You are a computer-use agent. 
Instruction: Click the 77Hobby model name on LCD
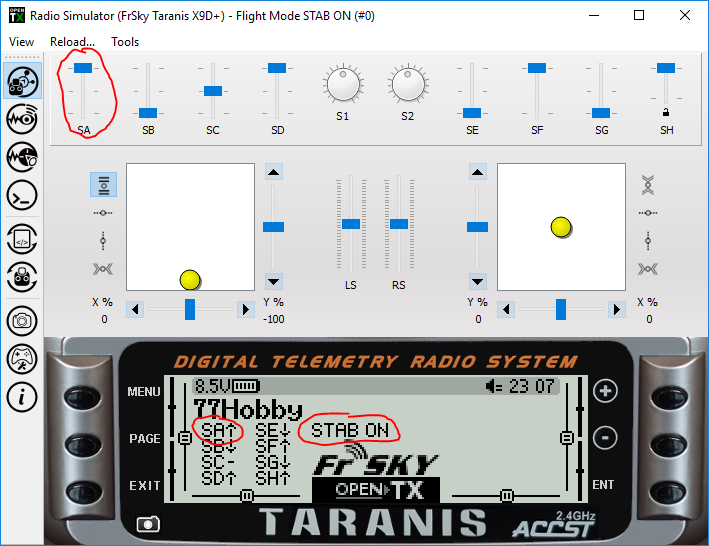[248, 409]
